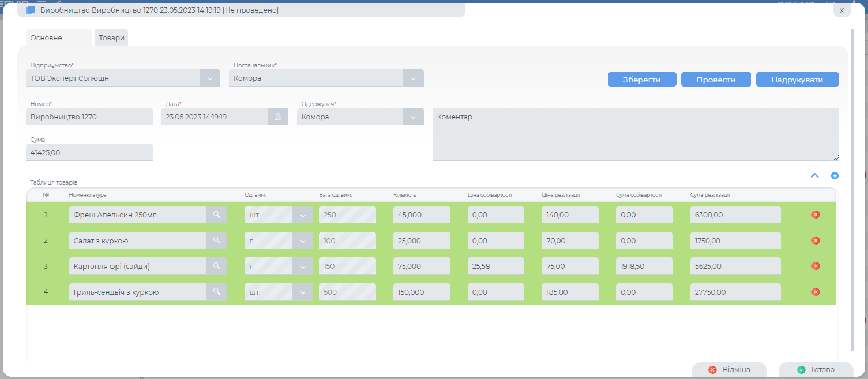Open the Постачальник dropdown list
This screenshot has height=379, width=868.
pos(413,78)
